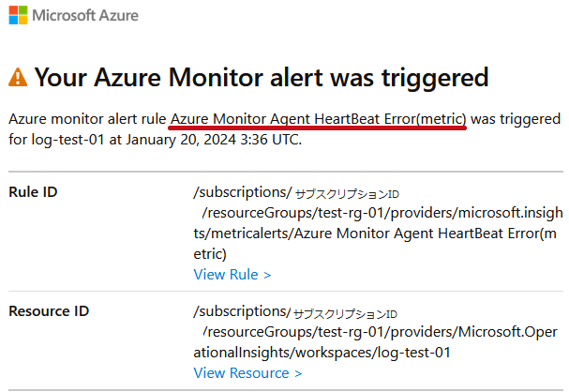The height and width of the screenshot is (392, 569).
Task: Click the arrow after View Rule
Action: [267, 276]
